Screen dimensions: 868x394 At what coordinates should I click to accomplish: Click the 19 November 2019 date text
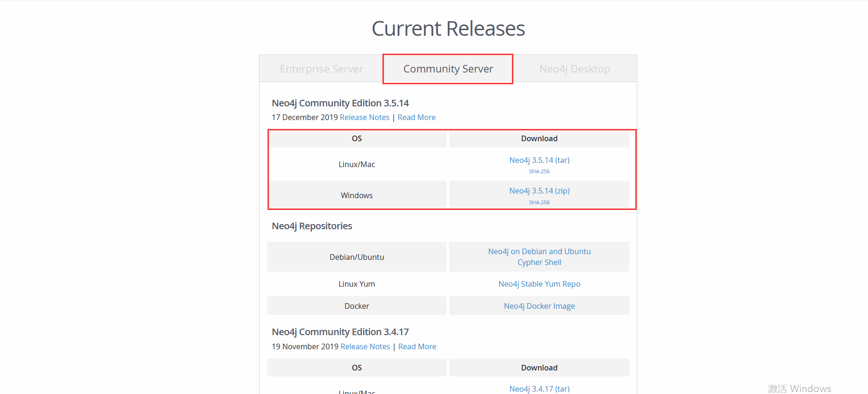point(305,346)
